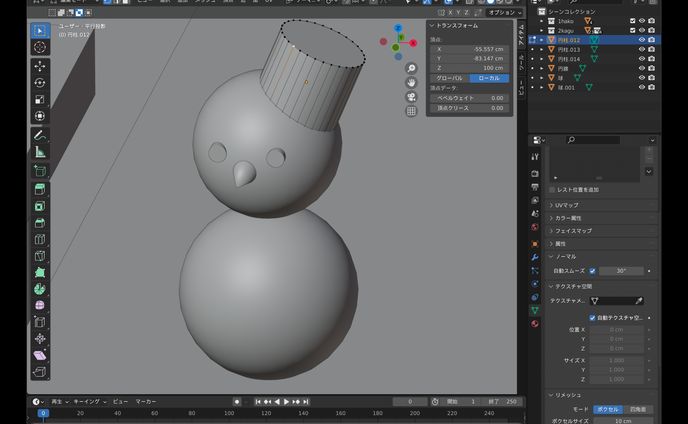Open the orange Object properties tab
688x424 pixels.
(x=535, y=244)
